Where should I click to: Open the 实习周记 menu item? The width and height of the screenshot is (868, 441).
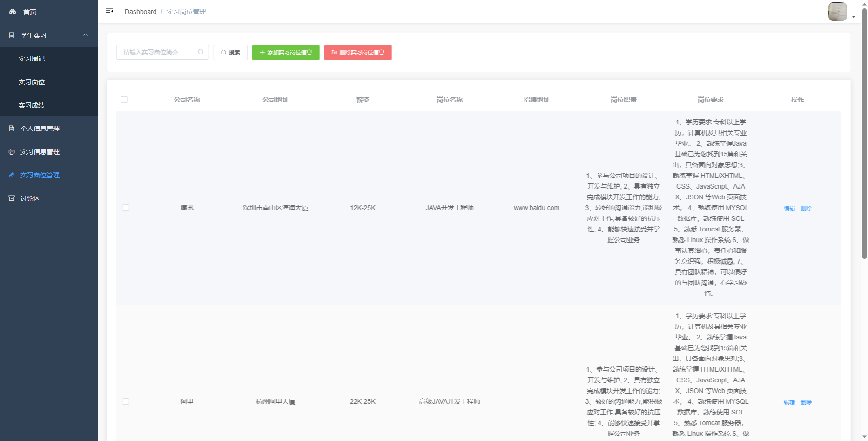(32, 59)
